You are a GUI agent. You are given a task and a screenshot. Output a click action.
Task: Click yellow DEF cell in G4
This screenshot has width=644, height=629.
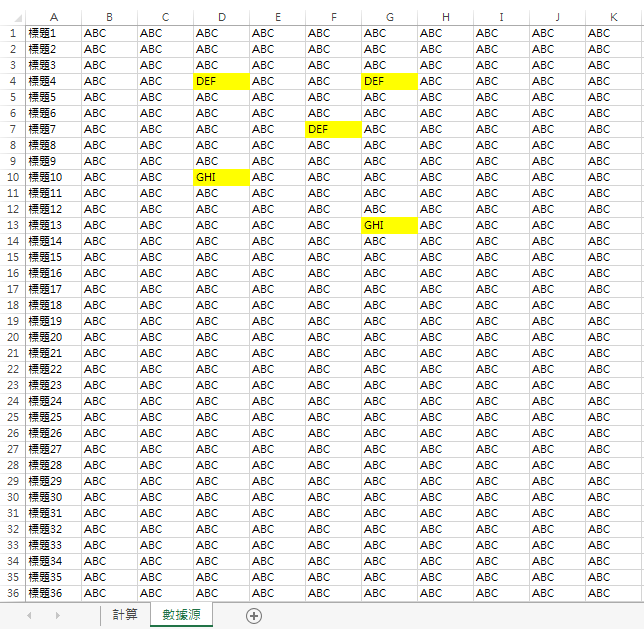point(389,81)
